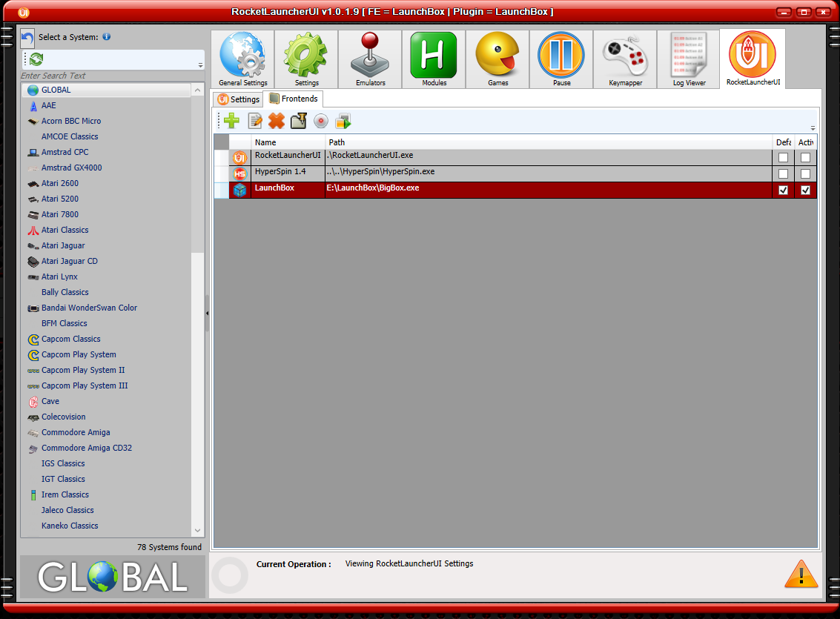
Task: Open the Keymapper gamepad section
Action: coord(625,59)
